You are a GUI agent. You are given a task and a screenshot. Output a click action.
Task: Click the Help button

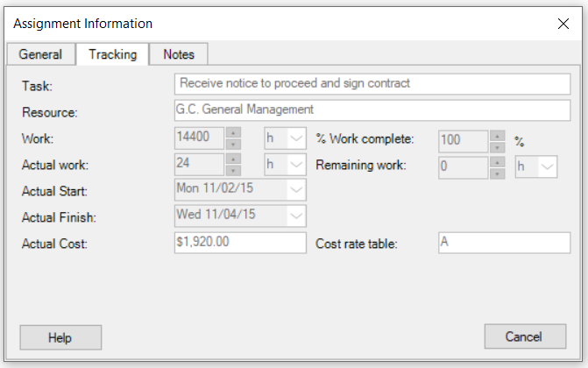click(60, 337)
